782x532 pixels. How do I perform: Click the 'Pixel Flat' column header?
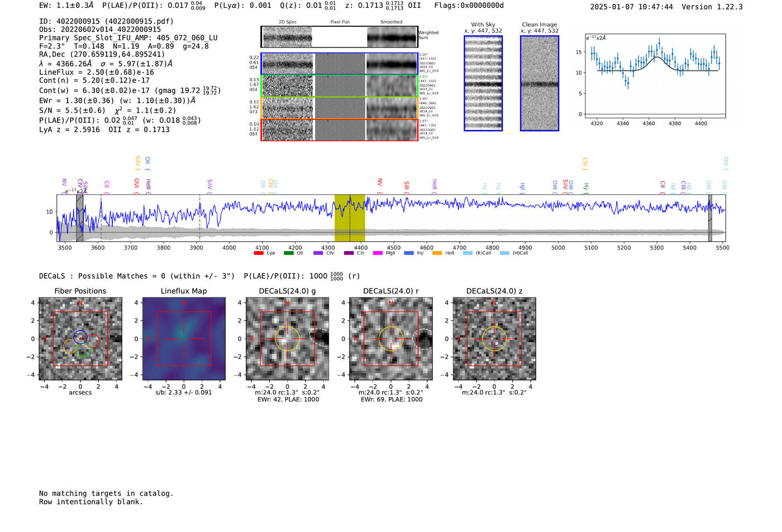pyautogui.click(x=340, y=22)
